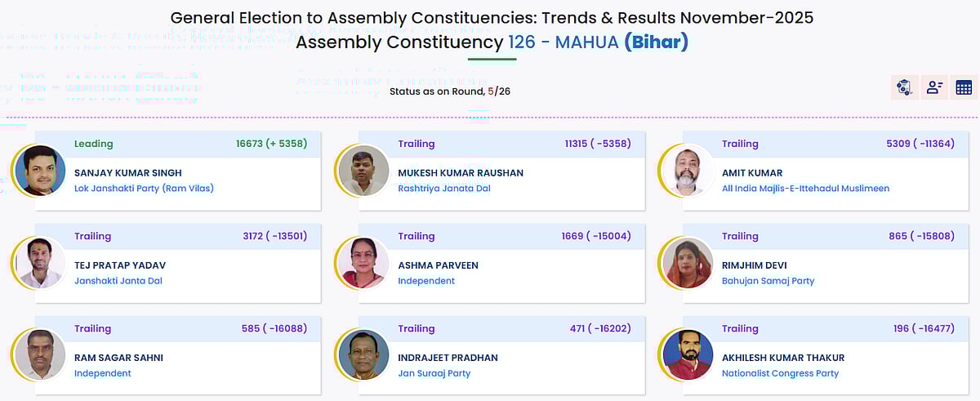
Task: Click Akhilesh Kumar Thakur's candidate photo
Action: tap(688, 355)
